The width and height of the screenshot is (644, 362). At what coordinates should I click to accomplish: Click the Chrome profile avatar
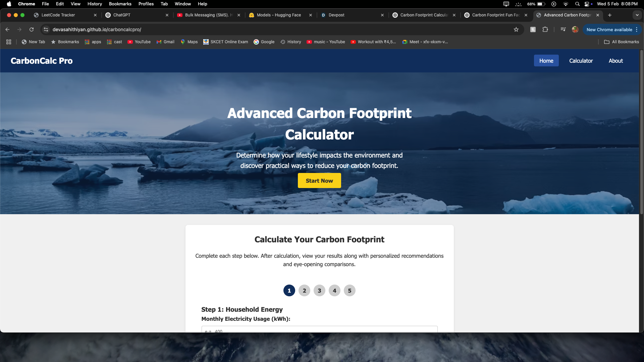click(575, 29)
